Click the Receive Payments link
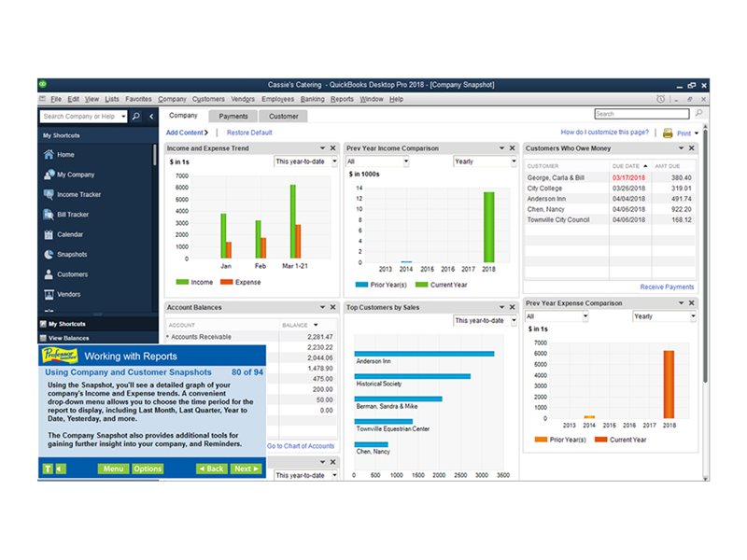 click(x=667, y=287)
